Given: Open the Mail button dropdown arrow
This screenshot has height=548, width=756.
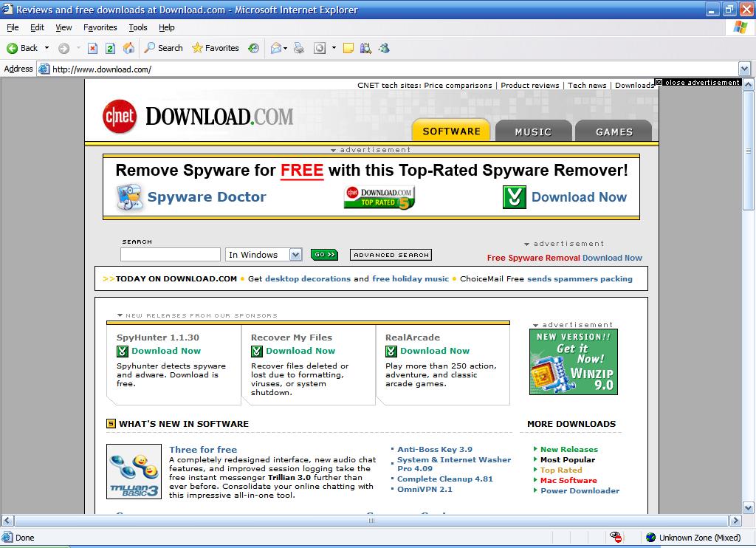Looking at the screenshot, I should (286, 48).
